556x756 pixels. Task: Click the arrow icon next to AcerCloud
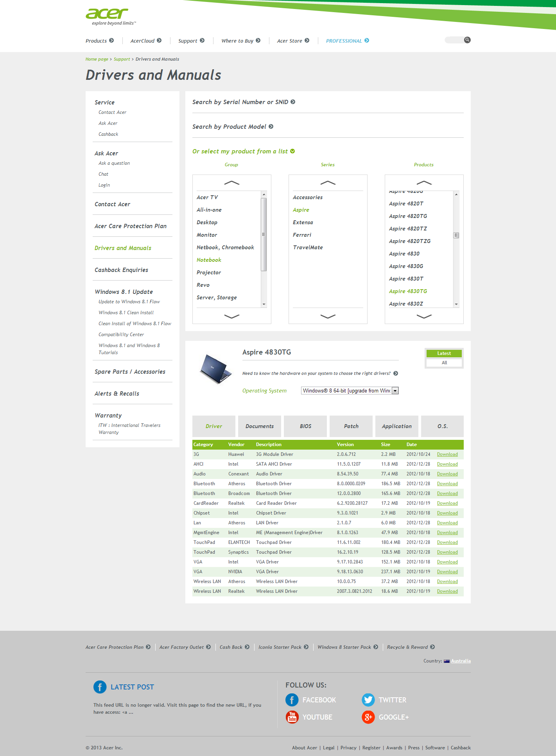pos(159,40)
